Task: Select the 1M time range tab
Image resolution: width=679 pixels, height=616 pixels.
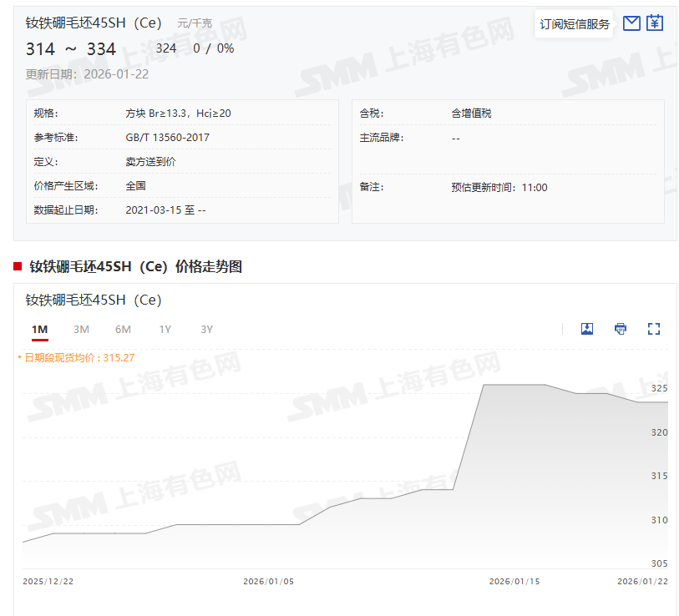Action: [x=40, y=330]
